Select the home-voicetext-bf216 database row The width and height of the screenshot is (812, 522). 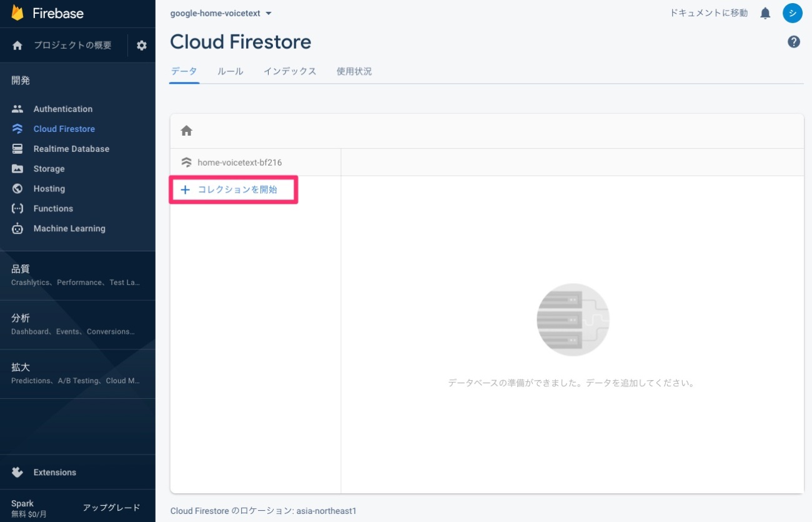tap(255, 163)
